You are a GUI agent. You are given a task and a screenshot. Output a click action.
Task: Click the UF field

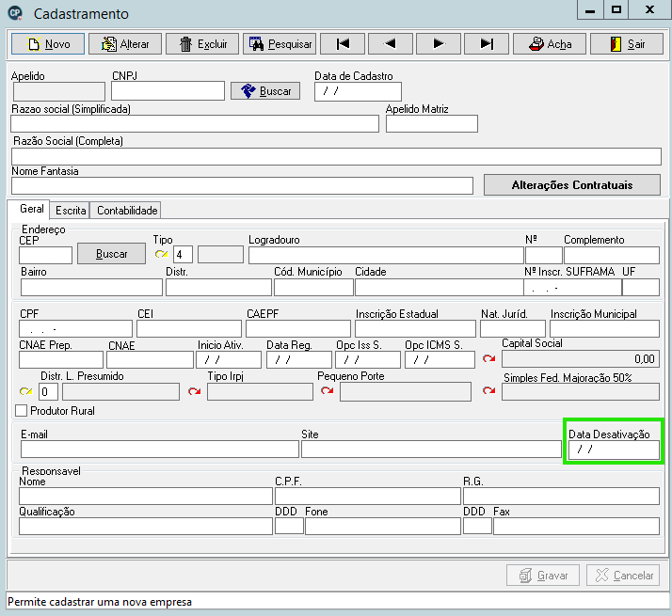click(641, 288)
